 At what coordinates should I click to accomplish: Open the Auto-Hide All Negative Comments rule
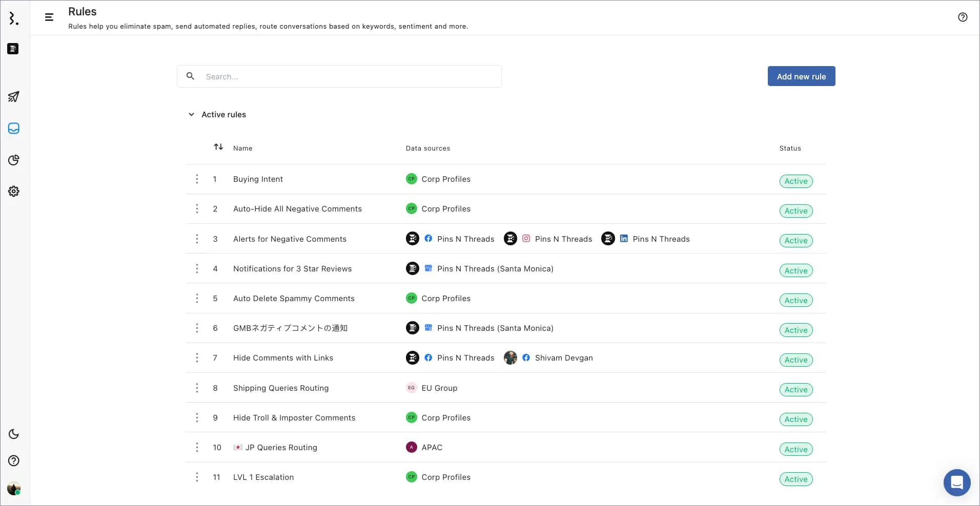point(297,209)
